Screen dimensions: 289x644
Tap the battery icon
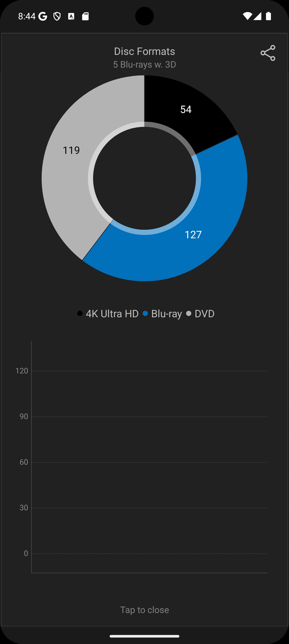tap(269, 16)
